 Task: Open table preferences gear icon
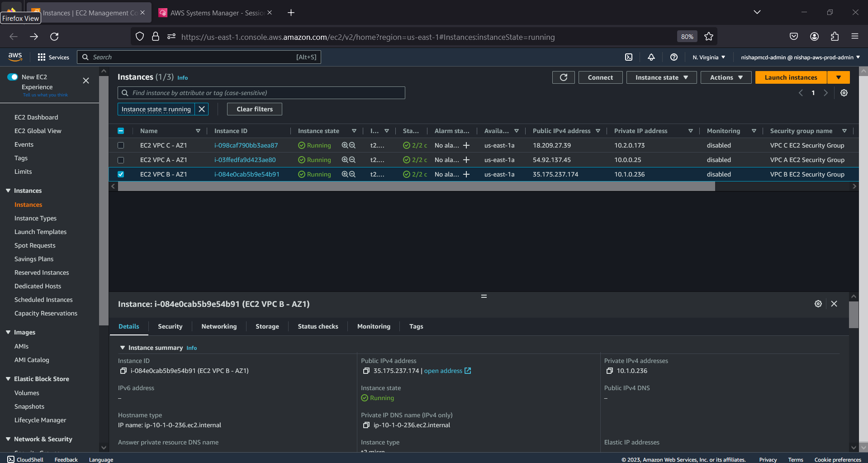coord(844,93)
